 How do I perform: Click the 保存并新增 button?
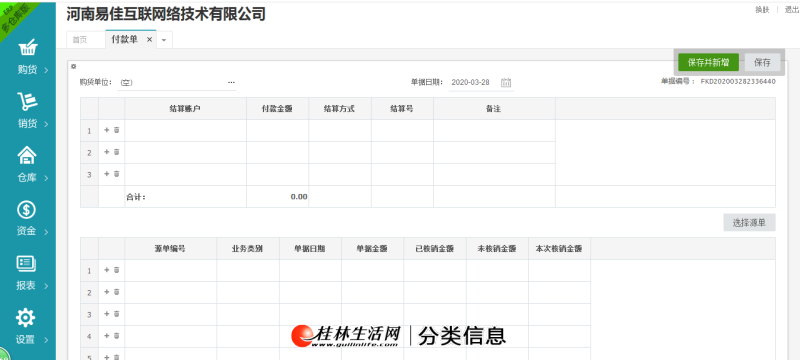(708, 63)
